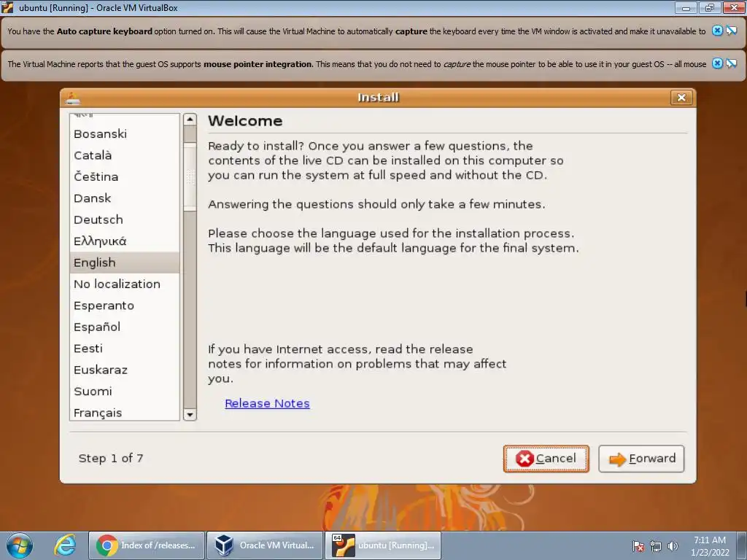The image size is (747, 560).
Task: Restore down the VirtualBox window
Action: [710, 7]
